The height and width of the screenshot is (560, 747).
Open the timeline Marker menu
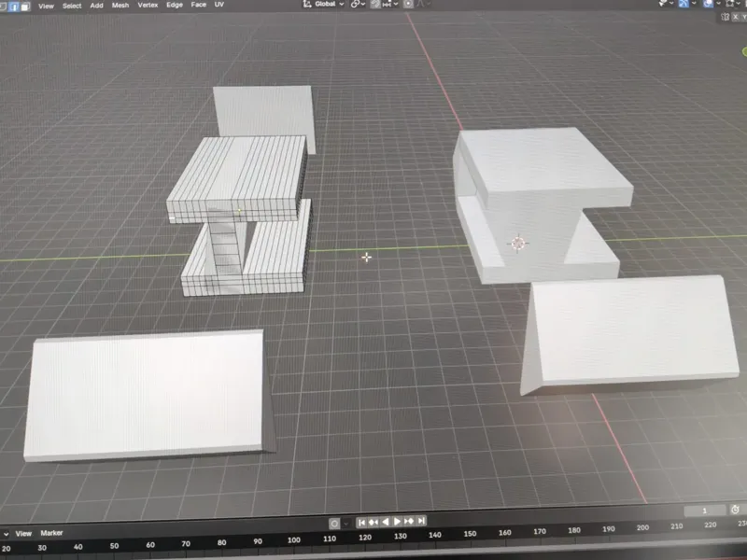pos(51,533)
